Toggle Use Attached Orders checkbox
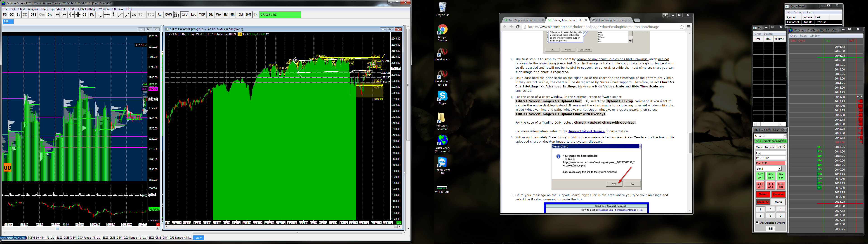This screenshot has height=244, width=868. (x=757, y=223)
